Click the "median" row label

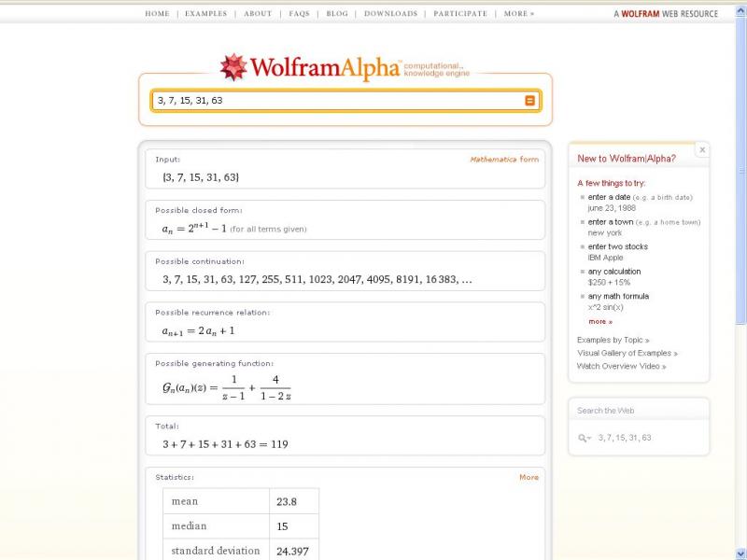click(189, 526)
